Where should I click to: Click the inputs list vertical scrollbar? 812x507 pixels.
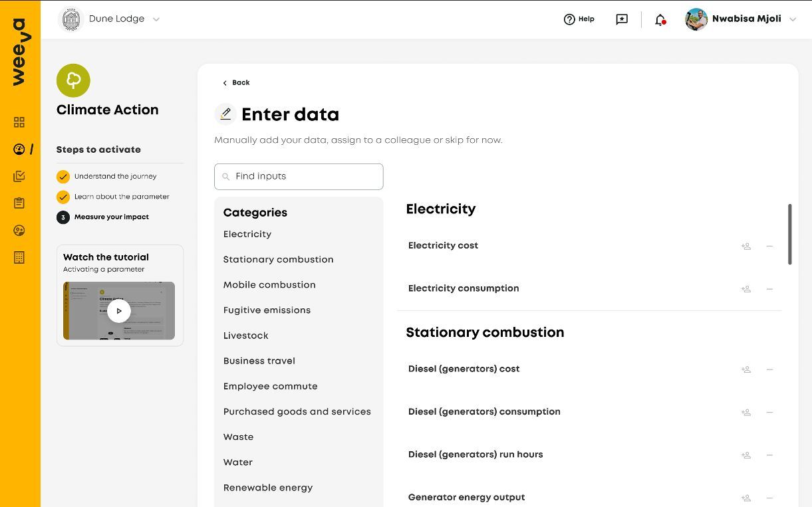pyautogui.click(x=789, y=234)
